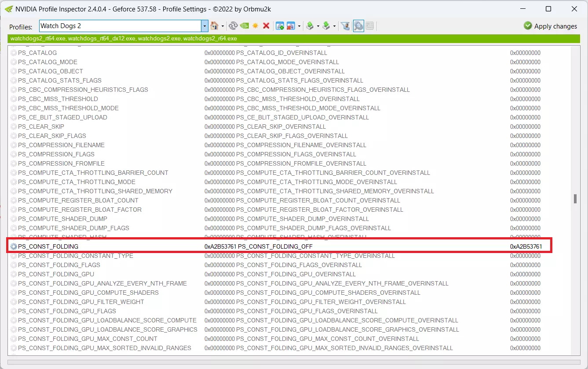
Task: Click the Apply changes button
Action: coord(550,26)
